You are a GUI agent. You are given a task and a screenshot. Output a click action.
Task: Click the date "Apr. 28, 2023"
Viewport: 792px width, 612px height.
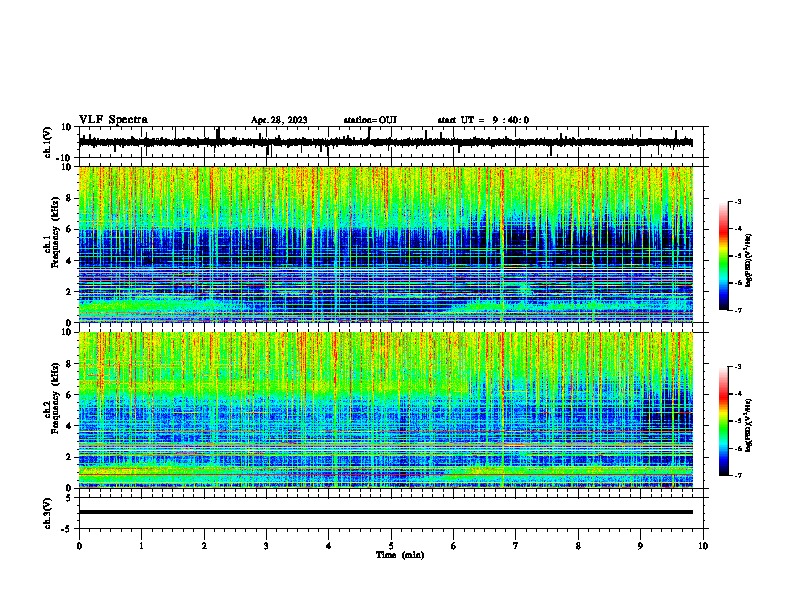pos(279,120)
